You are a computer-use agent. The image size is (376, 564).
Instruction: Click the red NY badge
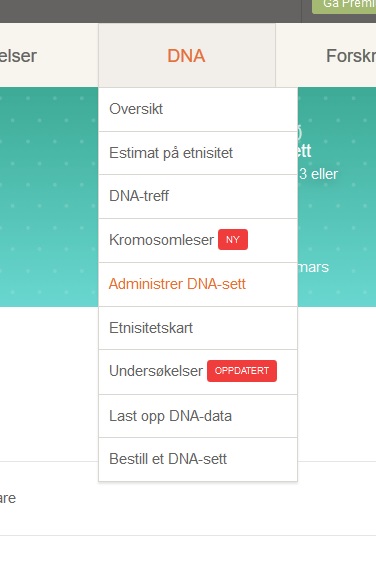tap(233, 240)
